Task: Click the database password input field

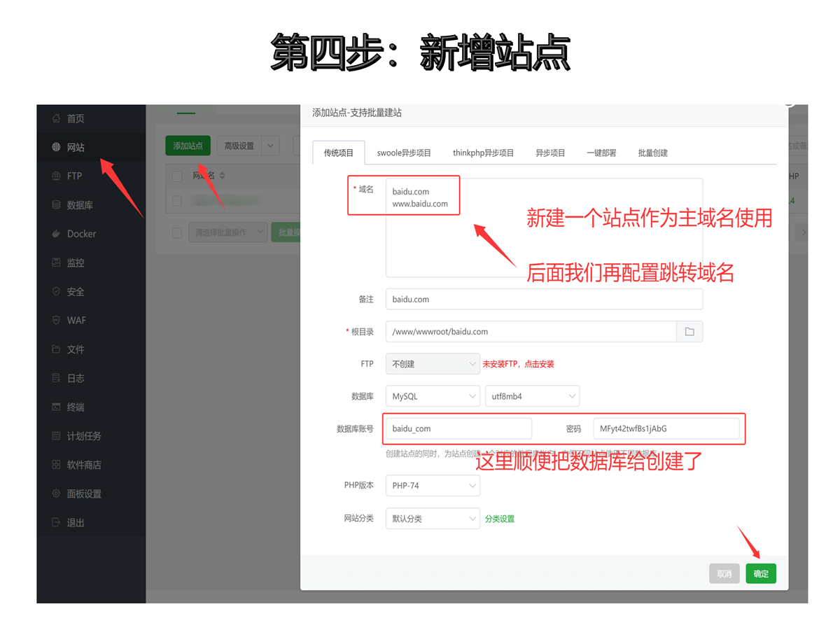Action: tap(666, 428)
